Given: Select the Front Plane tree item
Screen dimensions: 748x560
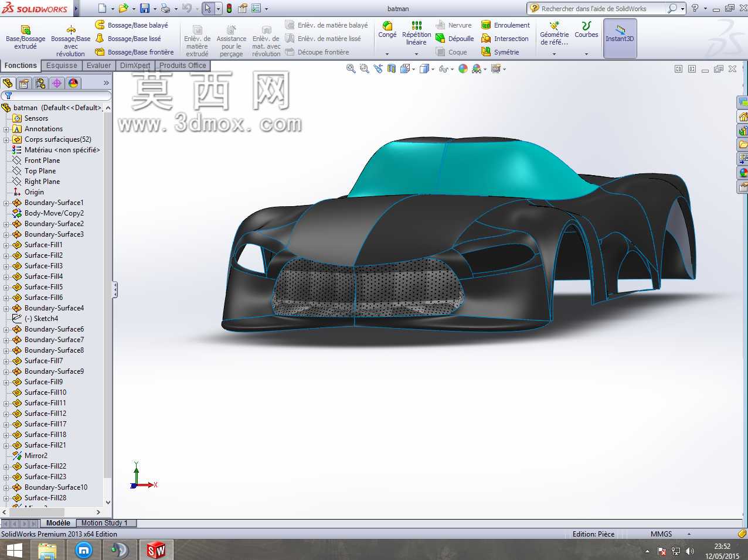Looking at the screenshot, I should (x=42, y=161).
